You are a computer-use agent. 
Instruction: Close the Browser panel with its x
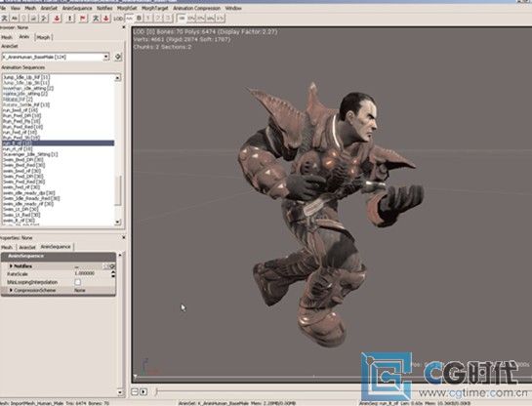tap(124, 27)
